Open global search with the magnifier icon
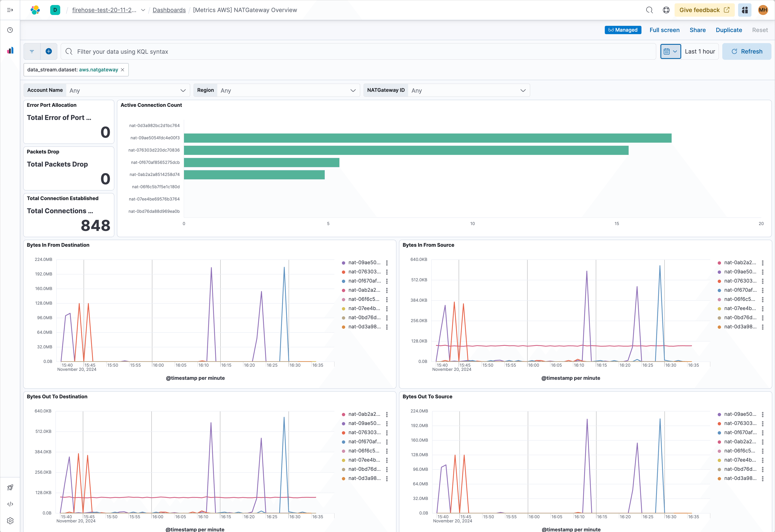This screenshot has width=775, height=532. (x=650, y=10)
